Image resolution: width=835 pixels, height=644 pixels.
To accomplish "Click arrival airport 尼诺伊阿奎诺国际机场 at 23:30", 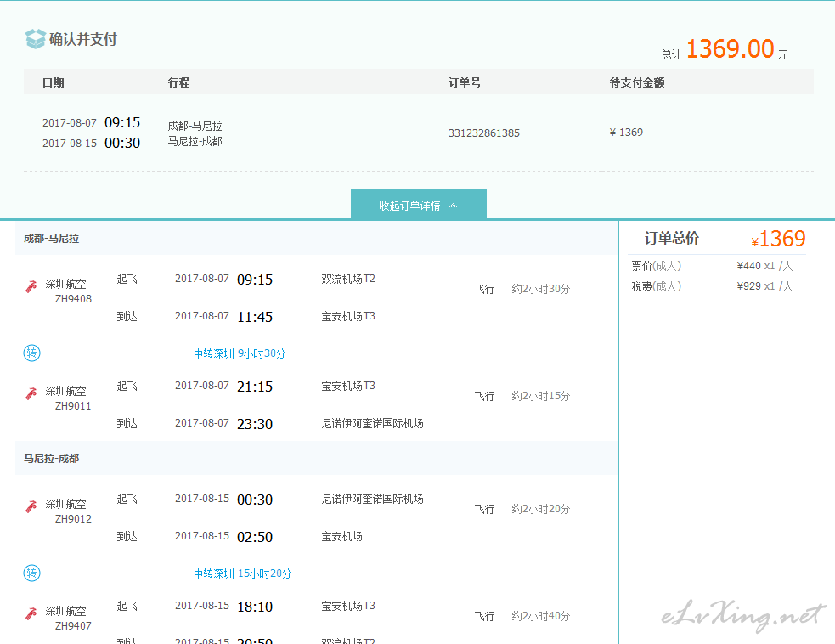I will coord(372,423).
